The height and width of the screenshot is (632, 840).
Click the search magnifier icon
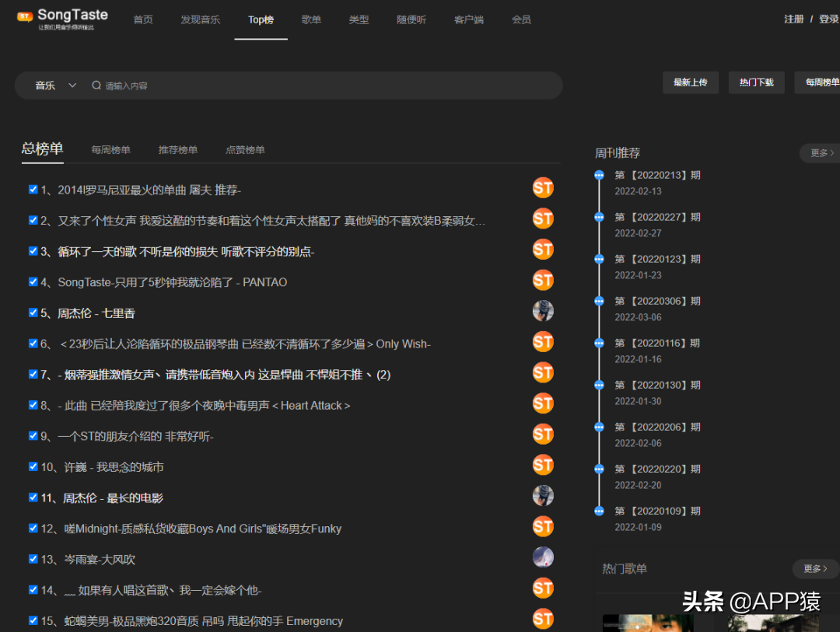[96, 86]
